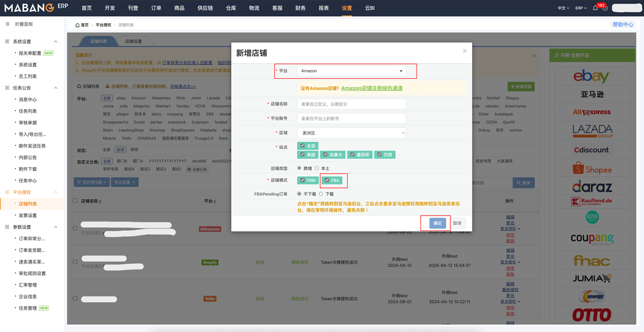This screenshot has width=644, height=332.
Task: Click the 折叠面板 hamburger icon
Action: 7,24
